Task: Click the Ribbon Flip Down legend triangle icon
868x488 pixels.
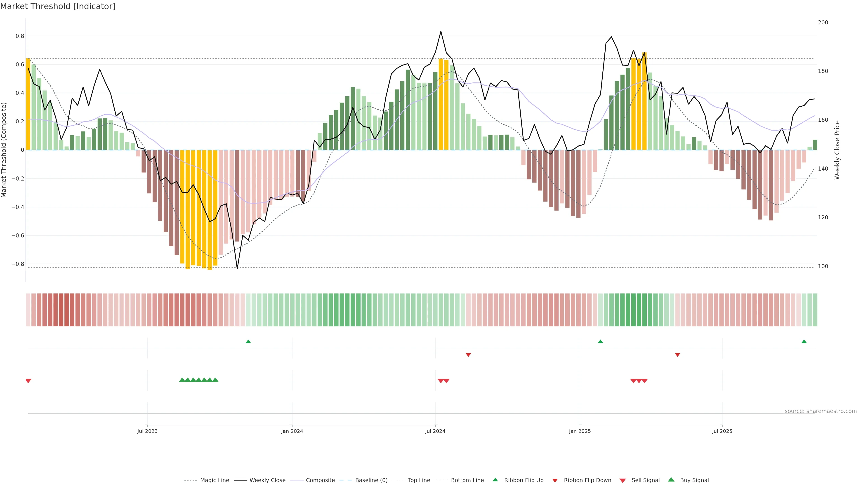Action: pyautogui.click(x=555, y=481)
